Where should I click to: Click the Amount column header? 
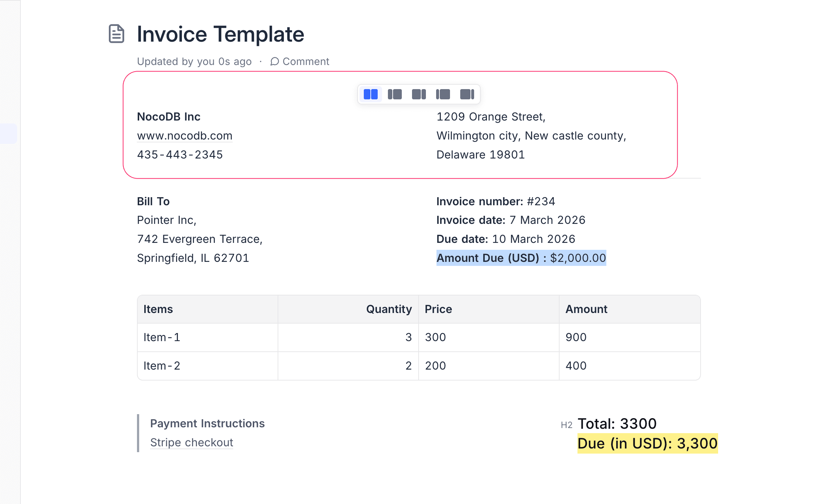pos(586,309)
